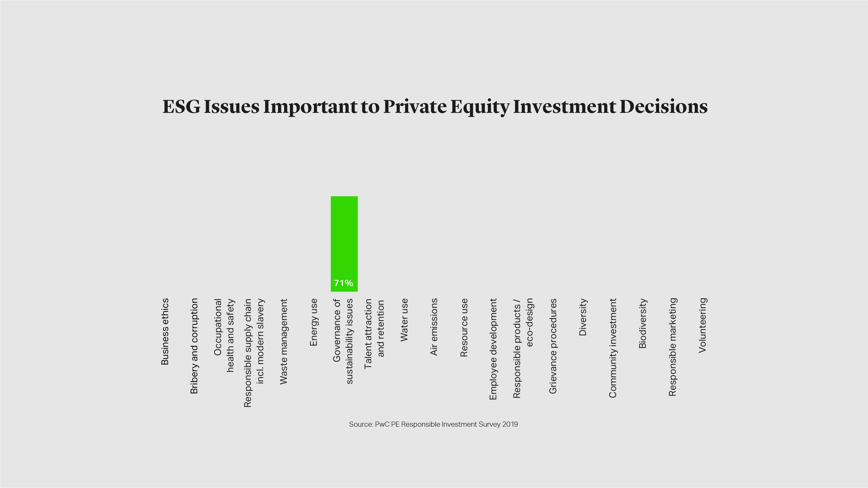Click Occupational health and safety label
Screen dimensions: 868x488
[x=224, y=335]
